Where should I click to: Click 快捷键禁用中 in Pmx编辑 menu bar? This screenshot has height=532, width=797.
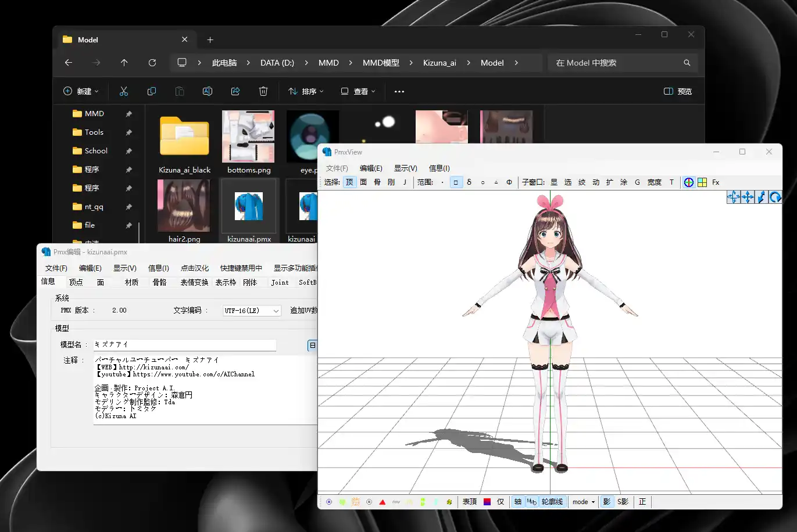point(241,268)
